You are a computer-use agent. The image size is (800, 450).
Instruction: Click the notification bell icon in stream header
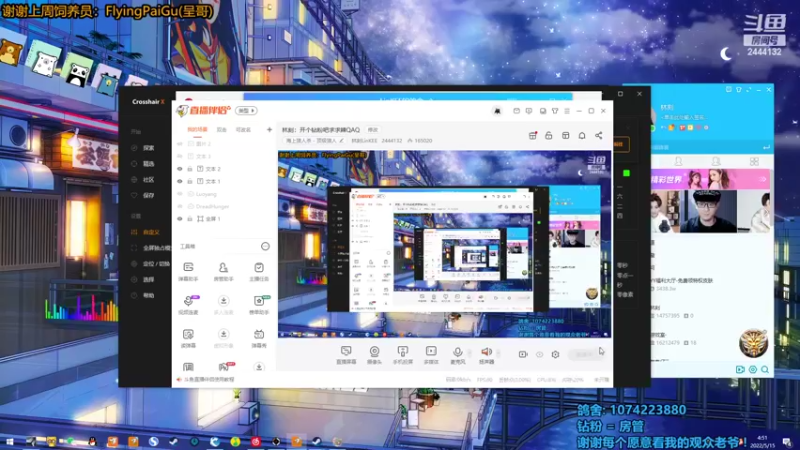coord(582,136)
